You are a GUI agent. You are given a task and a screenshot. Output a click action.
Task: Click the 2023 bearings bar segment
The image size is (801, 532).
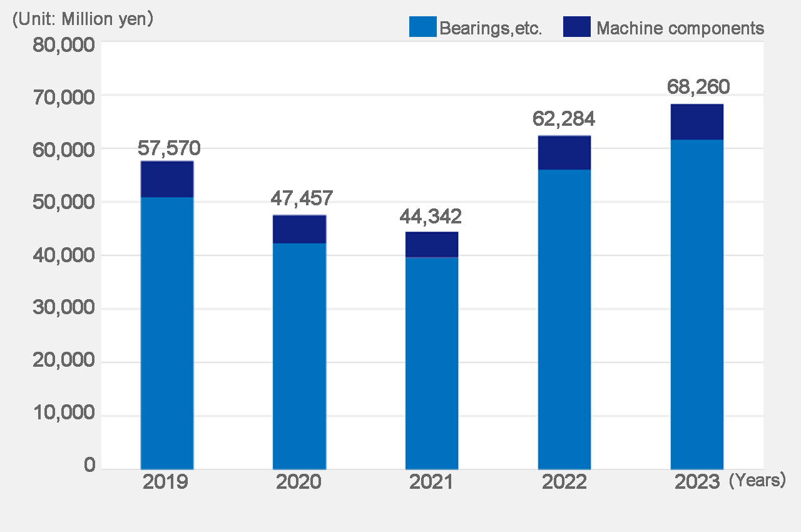pos(697,304)
